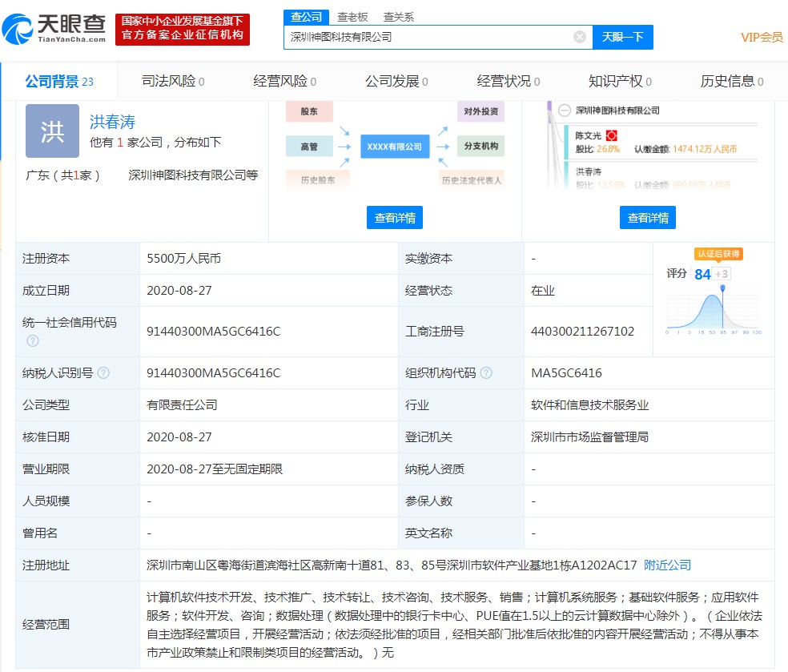Viewport: 788px width, 672px height.
Task: Click the 洪 avatar tile
Action: pyautogui.click(x=52, y=131)
